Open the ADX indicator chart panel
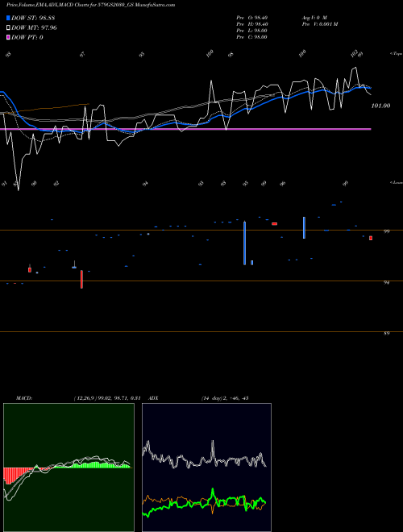The width and height of the screenshot is (403, 532). coord(206,468)
